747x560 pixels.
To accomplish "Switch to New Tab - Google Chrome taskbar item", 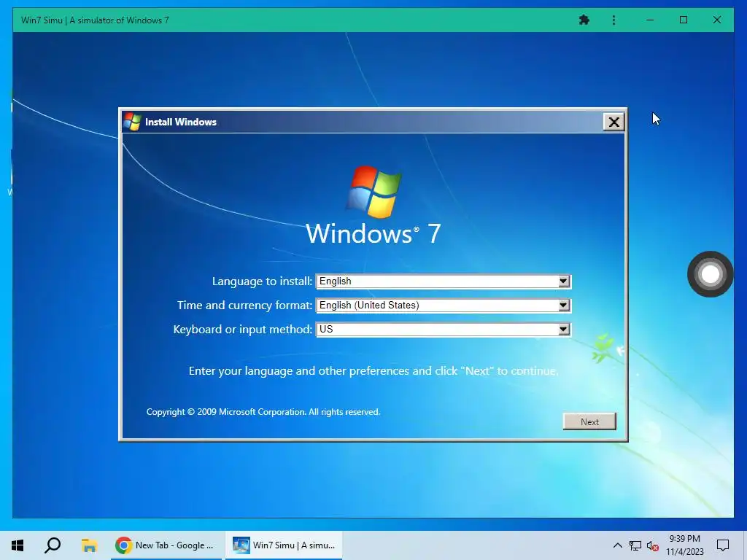I will pos(166,545).
